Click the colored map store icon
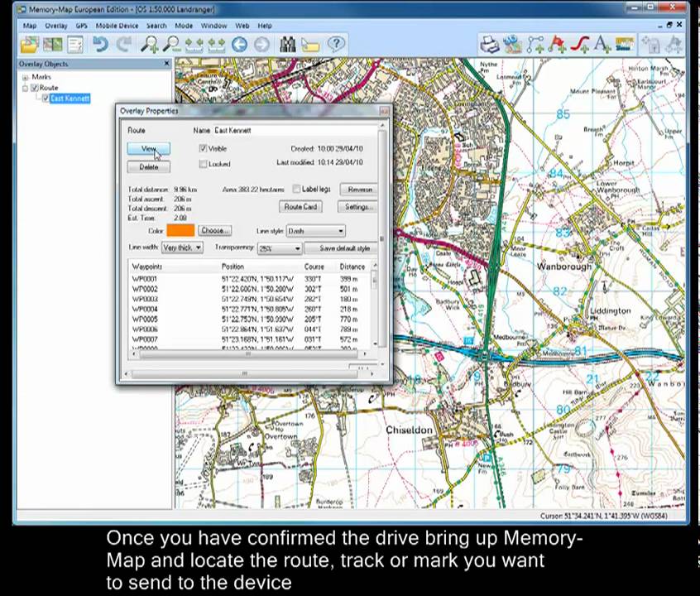Screen dimensions: 700x596 tap(625, 44)
